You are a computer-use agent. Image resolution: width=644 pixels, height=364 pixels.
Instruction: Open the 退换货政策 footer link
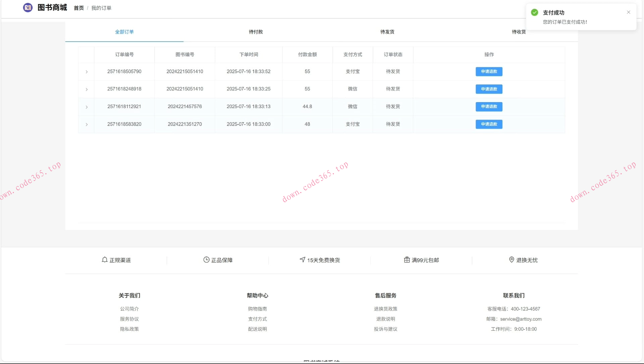385,309
